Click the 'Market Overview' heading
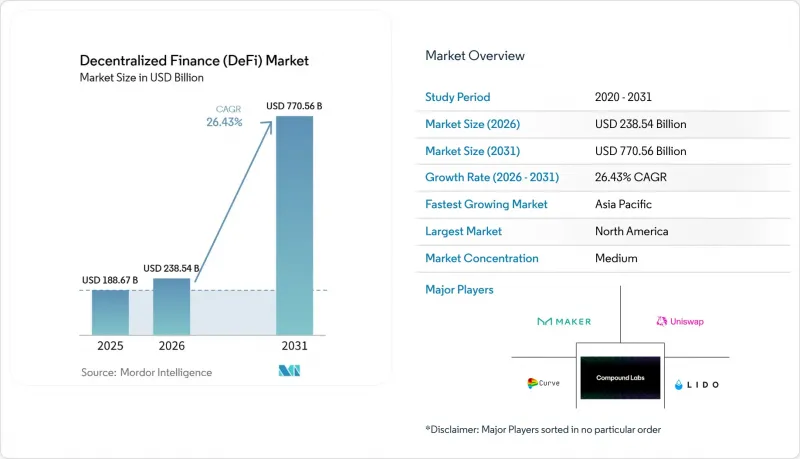This screenshot has height=459, width=800. tap(475, 56)
